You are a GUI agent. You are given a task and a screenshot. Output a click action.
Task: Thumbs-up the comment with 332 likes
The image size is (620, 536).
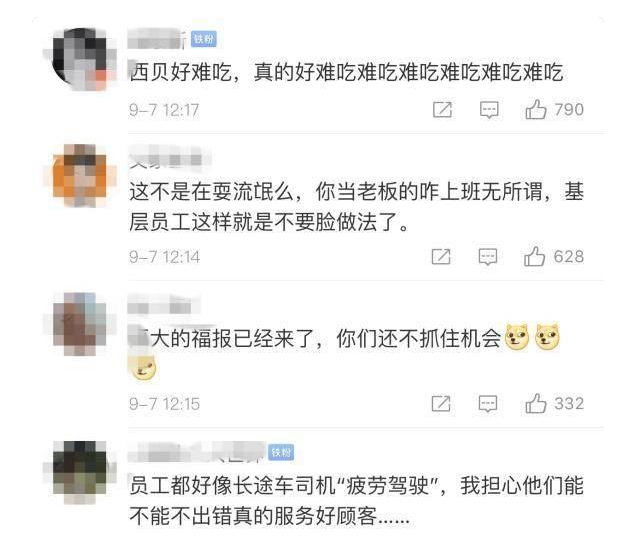pyautogui.click(x=535, y=404)
